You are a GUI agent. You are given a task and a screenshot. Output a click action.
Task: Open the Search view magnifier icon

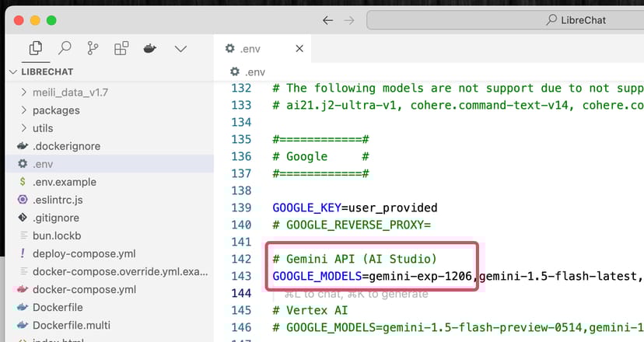65,48
